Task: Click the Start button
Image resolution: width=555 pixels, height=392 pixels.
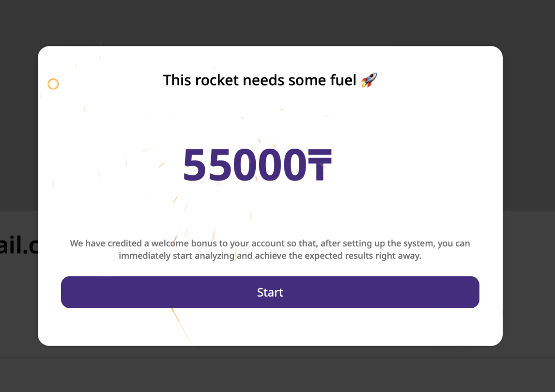Action: coord(270,292)
